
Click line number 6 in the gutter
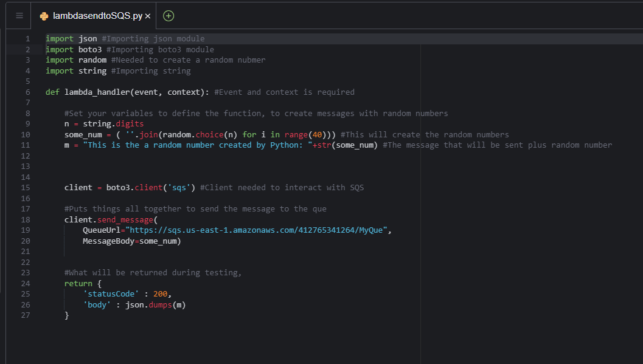tap(27, 92)
